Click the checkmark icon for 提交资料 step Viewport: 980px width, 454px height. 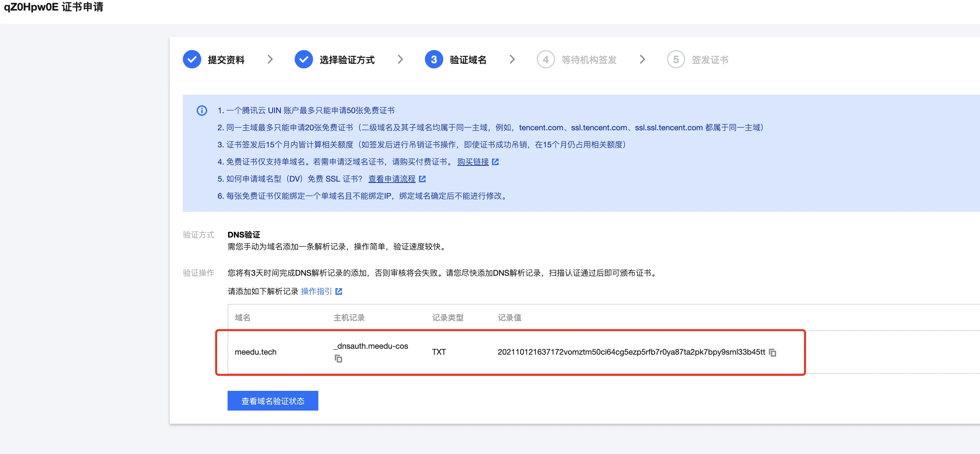[x=192, y=59]
